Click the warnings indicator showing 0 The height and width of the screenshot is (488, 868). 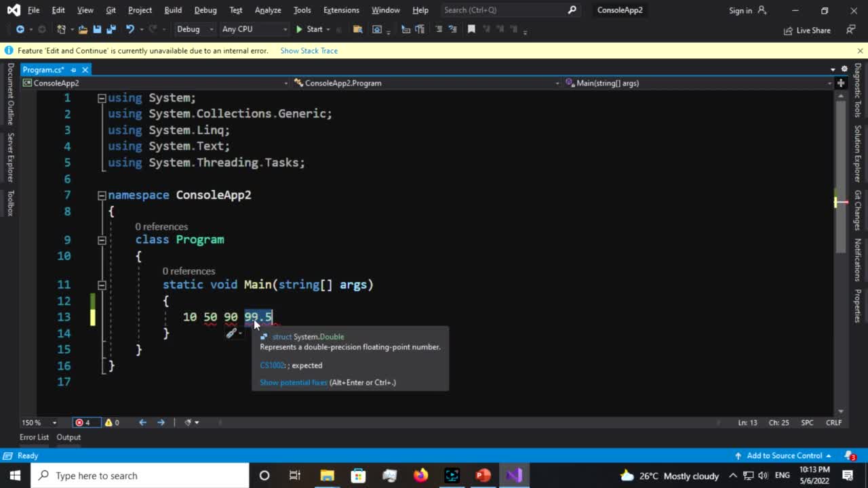point(112,422)
